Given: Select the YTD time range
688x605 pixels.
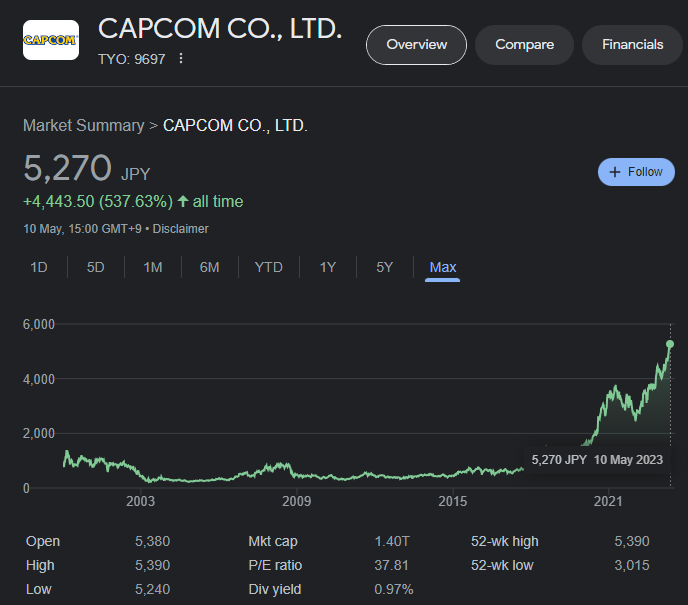Looking at the screenshot, I should click(x=268, y=267).
